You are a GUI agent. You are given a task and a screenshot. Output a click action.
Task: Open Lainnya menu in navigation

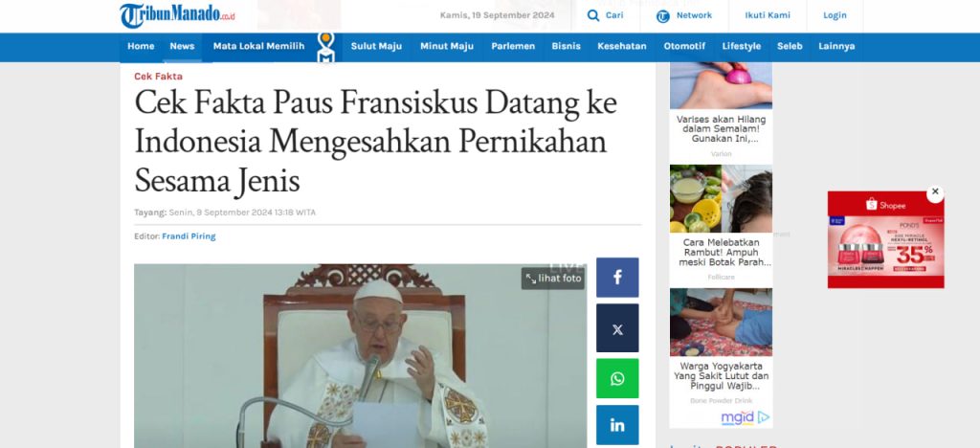pyautogui.click(x=836, y=46)
